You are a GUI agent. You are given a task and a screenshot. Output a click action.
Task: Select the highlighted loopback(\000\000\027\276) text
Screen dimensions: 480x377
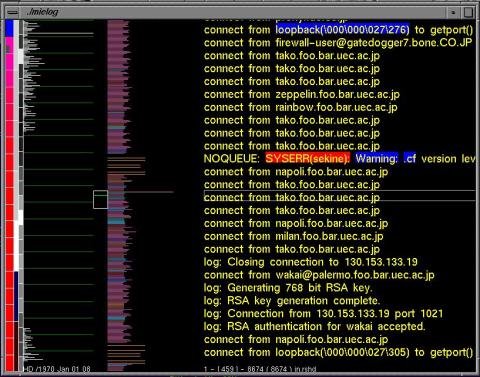point(342,30)
